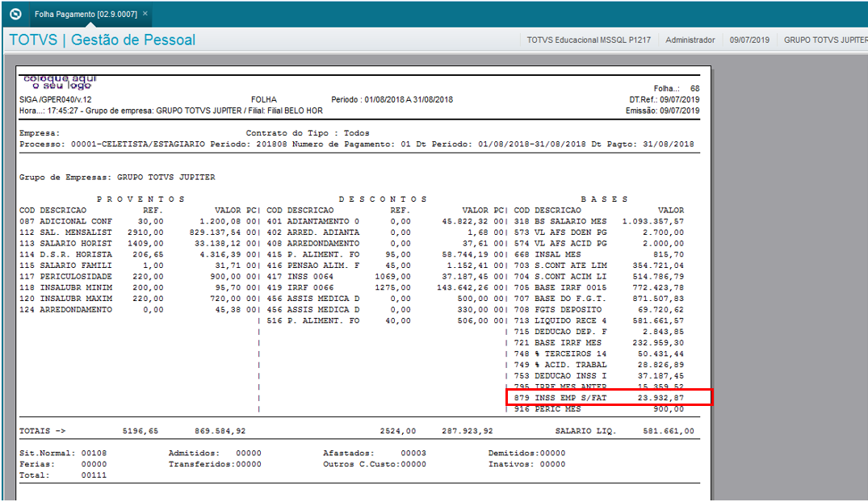Click the Emissão: 09/07/2019 text

click(x=663, y=111)
